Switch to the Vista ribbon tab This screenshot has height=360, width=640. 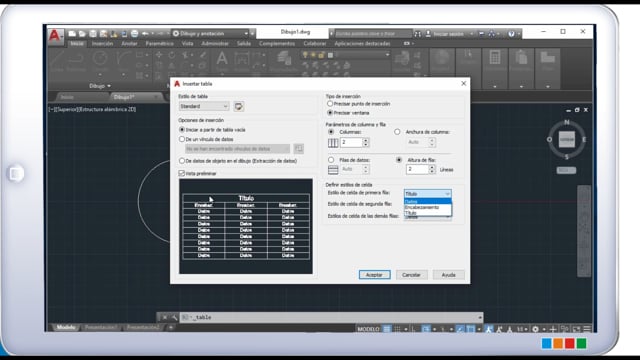(x=187, y=44)
